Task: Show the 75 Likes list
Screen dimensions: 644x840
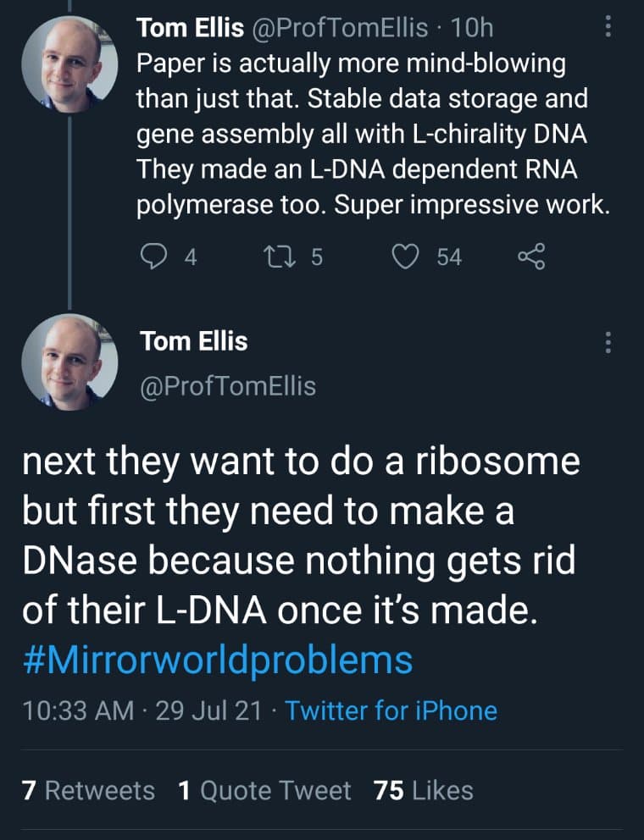Action: pos(423,790)
